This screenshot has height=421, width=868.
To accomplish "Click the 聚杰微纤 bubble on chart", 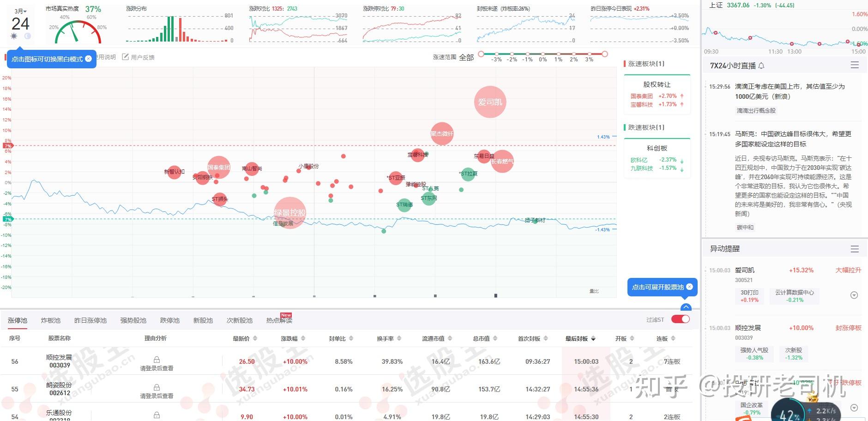I will [442, 133].
